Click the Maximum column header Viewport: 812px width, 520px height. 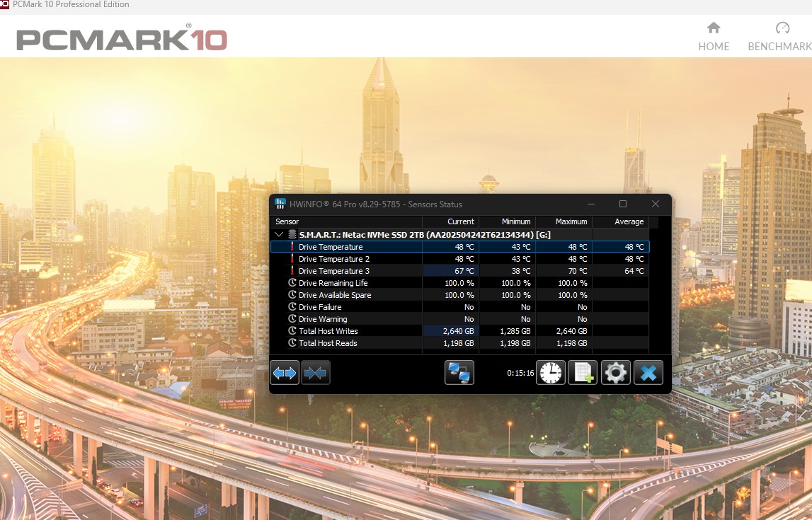[571, 221]
